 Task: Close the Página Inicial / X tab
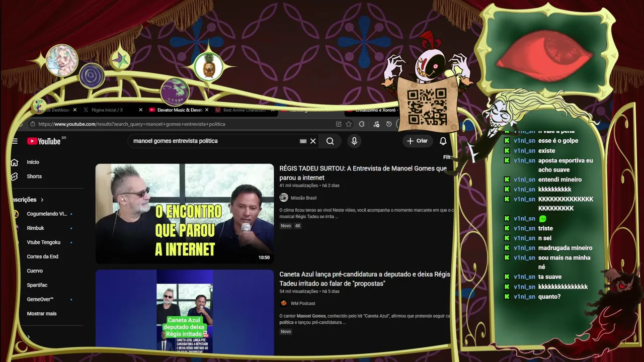[140, 110]
